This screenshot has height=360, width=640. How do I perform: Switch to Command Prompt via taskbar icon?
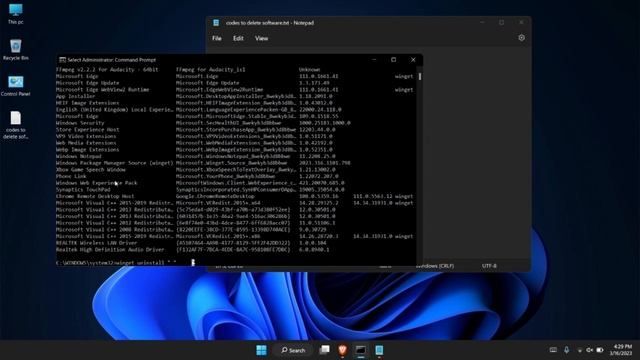coord(360,350)
